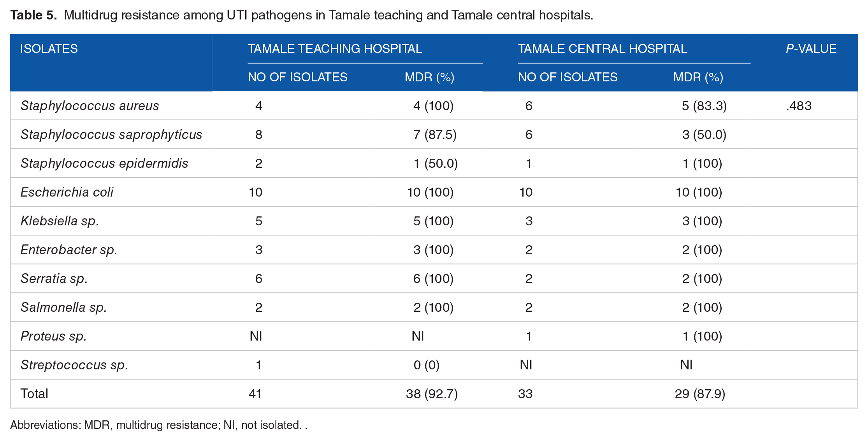Select the Salmonella sp. row label
This screenshot has width=868, height=441.
pos(63,307)
